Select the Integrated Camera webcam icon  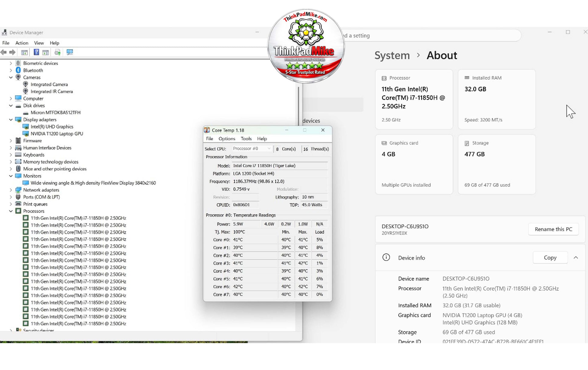click(x=26, y=84)
